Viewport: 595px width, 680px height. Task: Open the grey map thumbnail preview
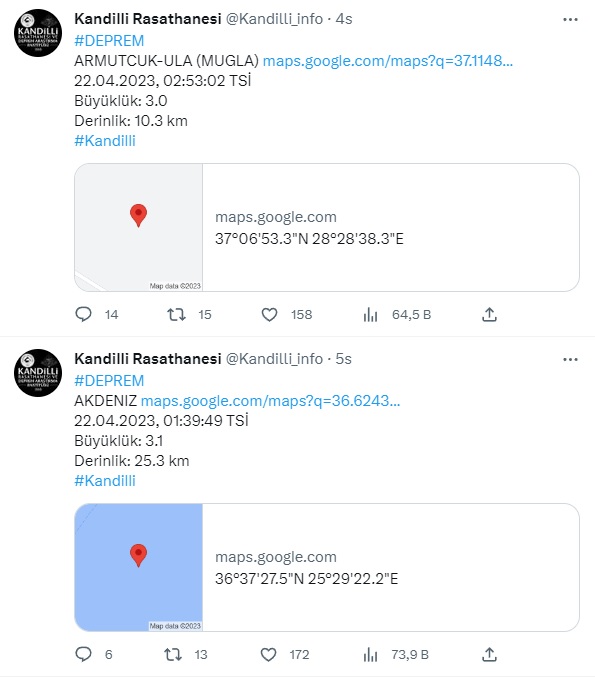(139, 227)
